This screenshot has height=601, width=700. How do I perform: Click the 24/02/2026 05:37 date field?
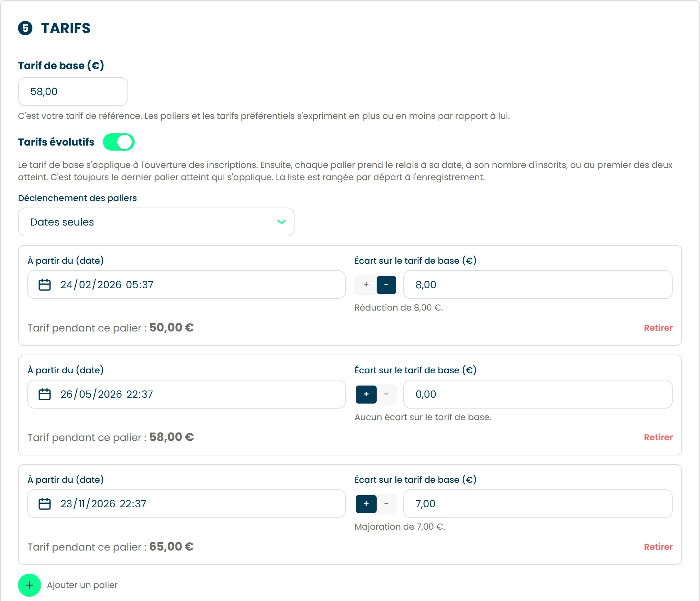(187, 285)
